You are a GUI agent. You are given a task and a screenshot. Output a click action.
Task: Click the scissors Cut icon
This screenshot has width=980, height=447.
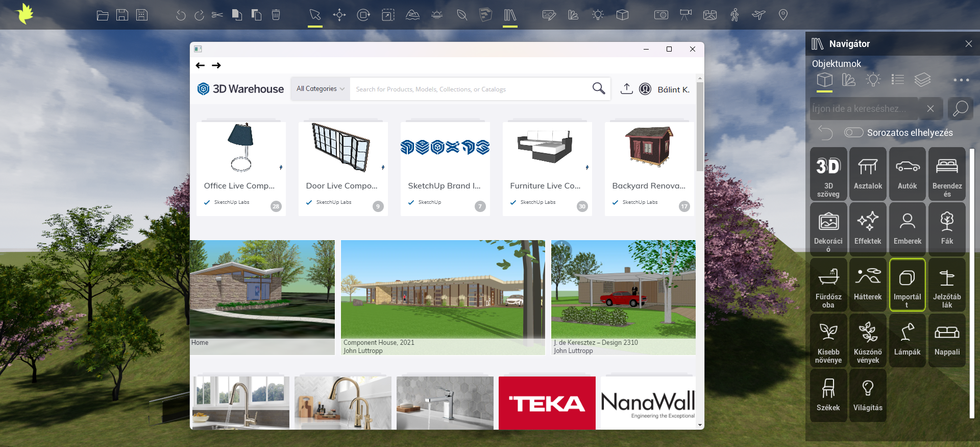(x=217, y=15)
